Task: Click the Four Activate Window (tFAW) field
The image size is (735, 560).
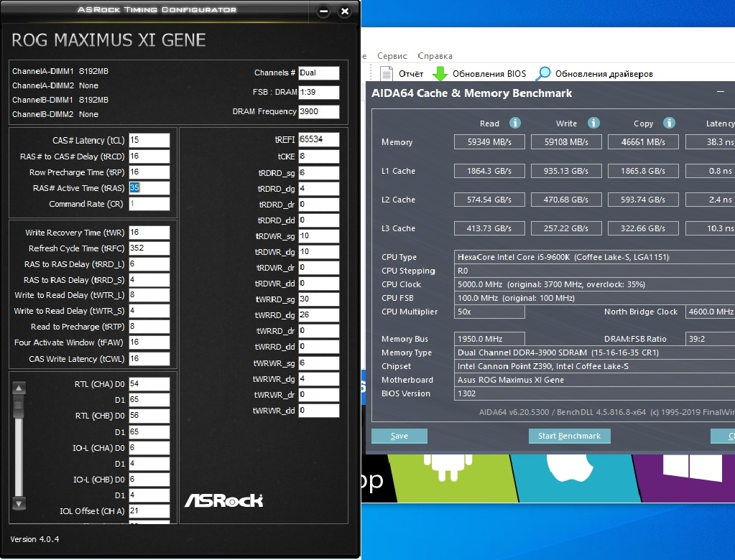Action: click(x=149, y=342)
